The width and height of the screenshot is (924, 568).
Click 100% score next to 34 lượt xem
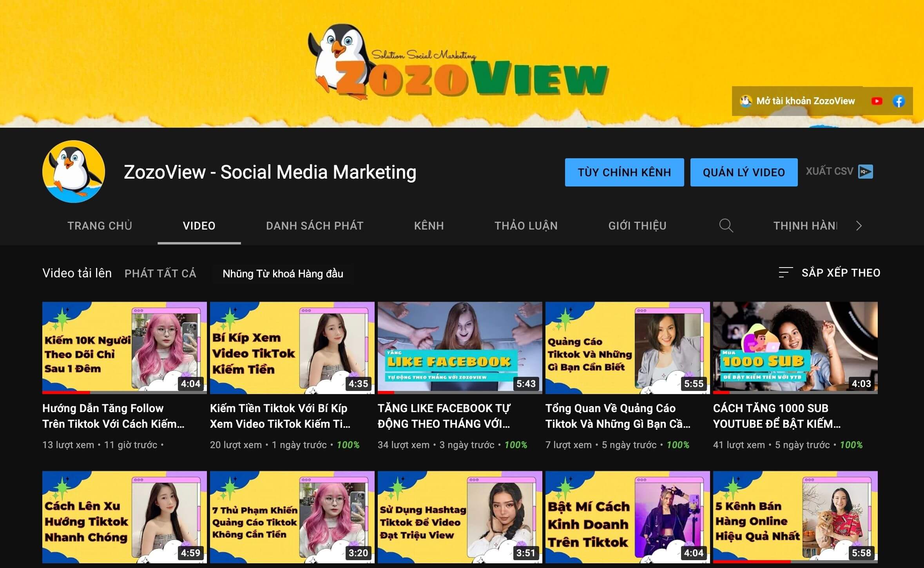516,445
